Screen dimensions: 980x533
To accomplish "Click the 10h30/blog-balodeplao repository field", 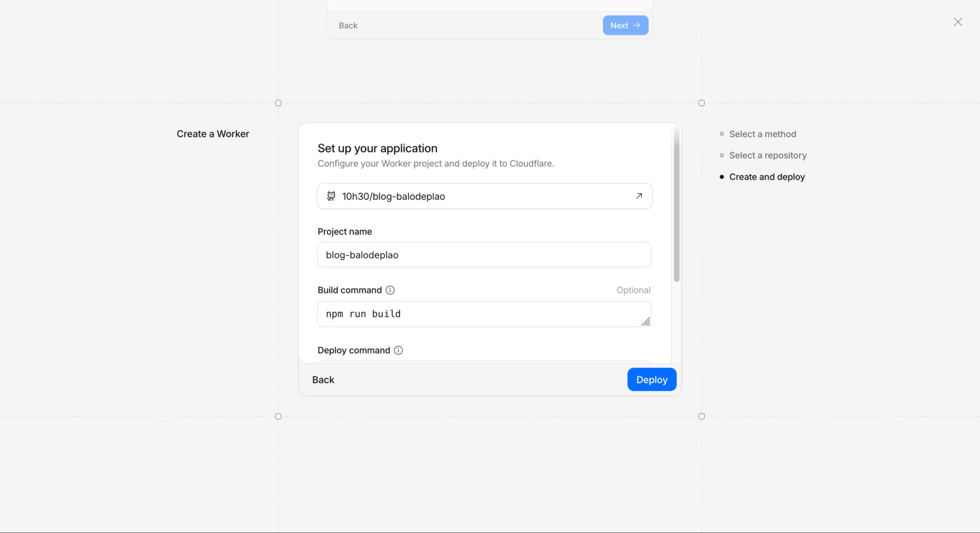I will tap(470, 196).
